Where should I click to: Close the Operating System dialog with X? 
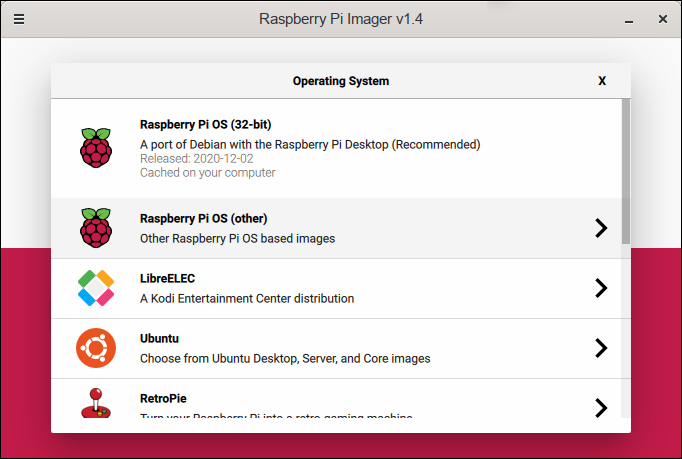(602, 81)
